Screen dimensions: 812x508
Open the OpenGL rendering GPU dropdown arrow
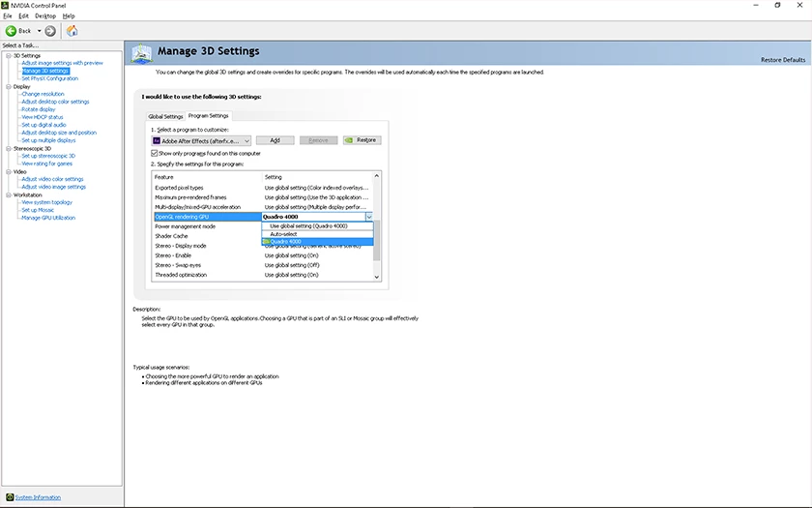368,217
